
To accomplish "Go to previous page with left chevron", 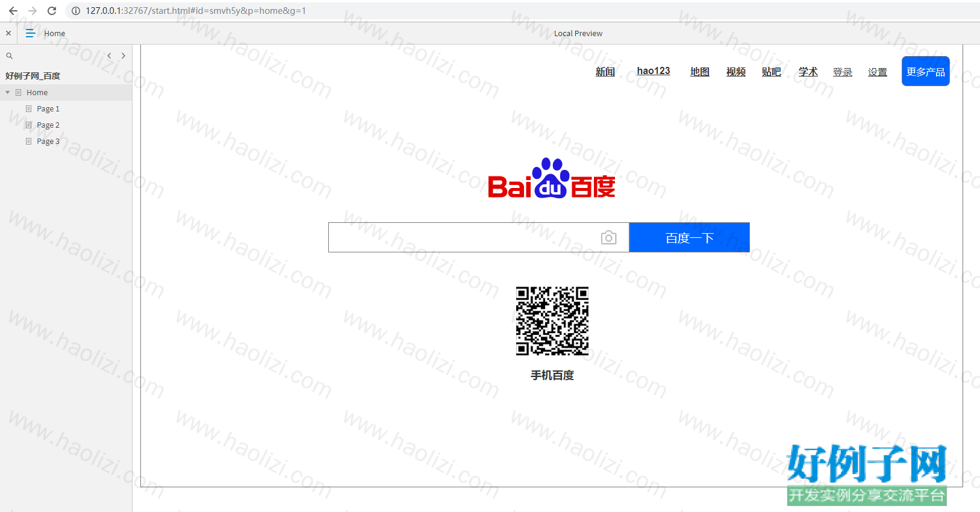I will click(109, 55).
